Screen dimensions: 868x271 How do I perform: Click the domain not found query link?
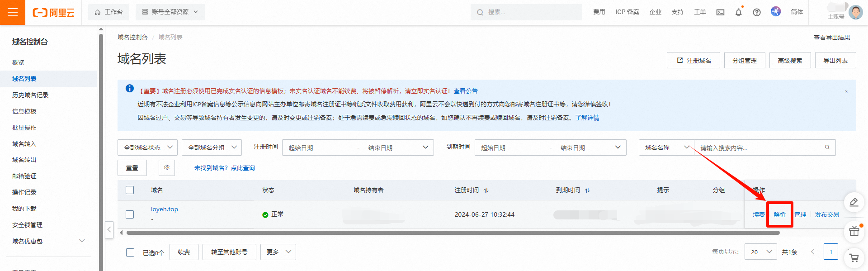tap(225, 168)
